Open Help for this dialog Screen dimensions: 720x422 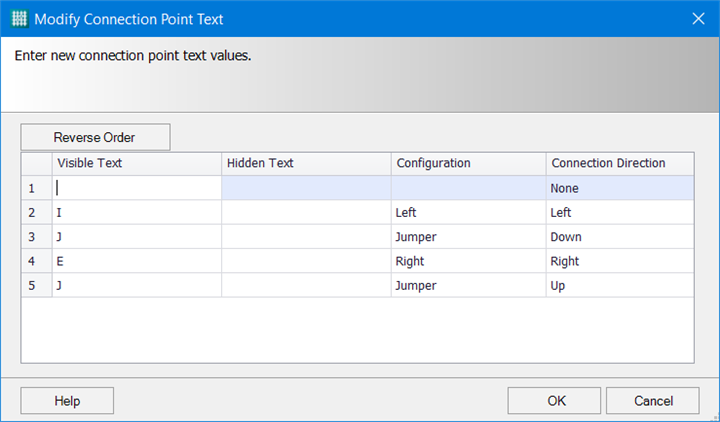[67, 400]
